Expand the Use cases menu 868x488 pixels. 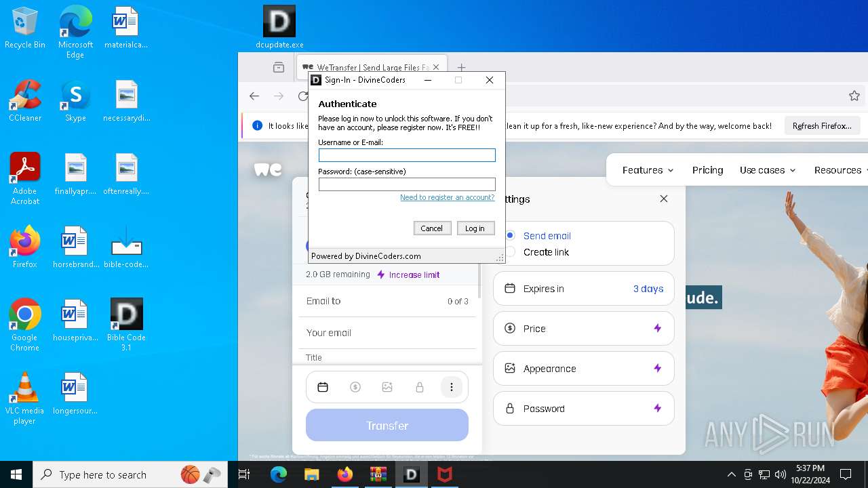click(x=768, y=170)
